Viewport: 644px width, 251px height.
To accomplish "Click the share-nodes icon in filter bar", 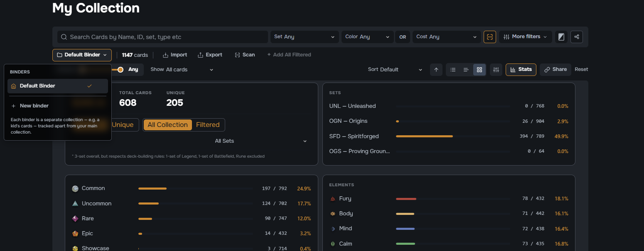I will point(577,37).
